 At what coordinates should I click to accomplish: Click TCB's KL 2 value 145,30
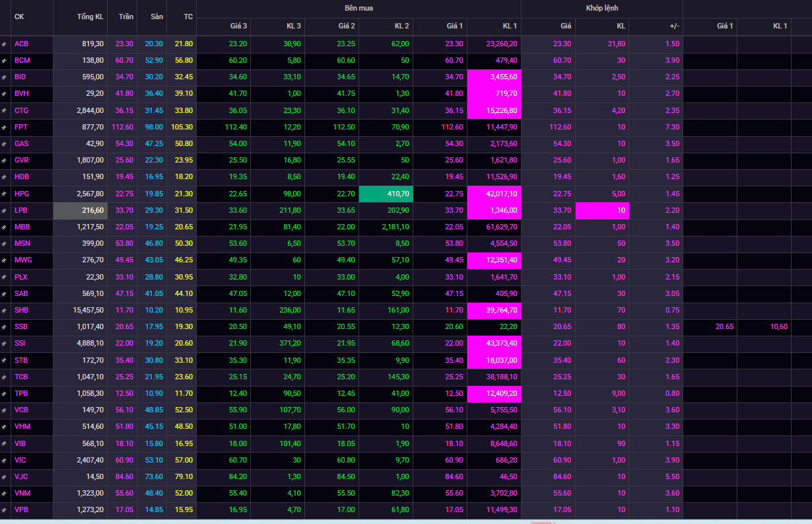(x=398, y=377)
